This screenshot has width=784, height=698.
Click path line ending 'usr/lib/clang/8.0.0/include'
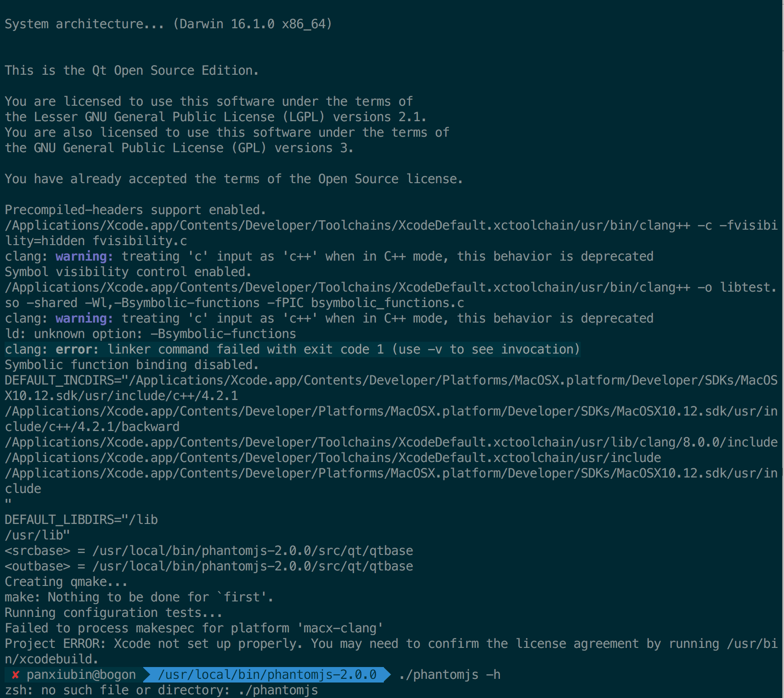click(x=391, y=442)
